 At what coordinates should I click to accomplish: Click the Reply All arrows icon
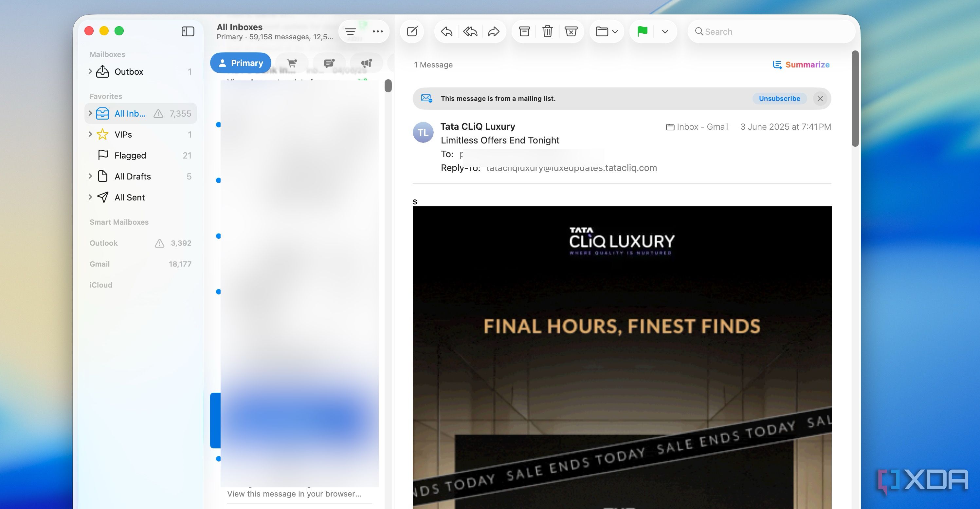pos(470,31)
